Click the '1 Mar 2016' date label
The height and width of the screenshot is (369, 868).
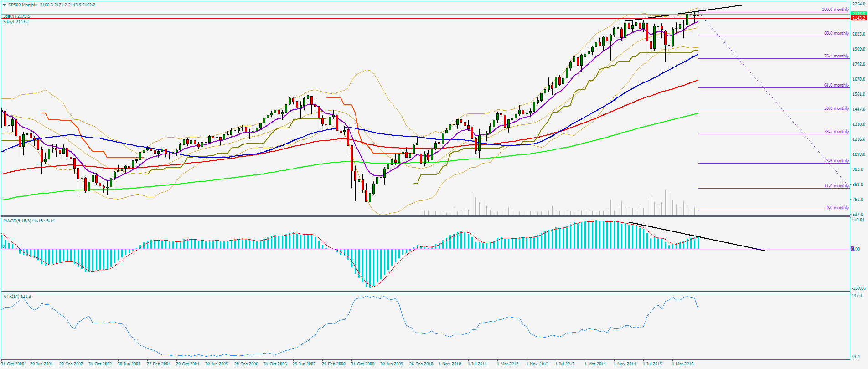click(683, 364)
